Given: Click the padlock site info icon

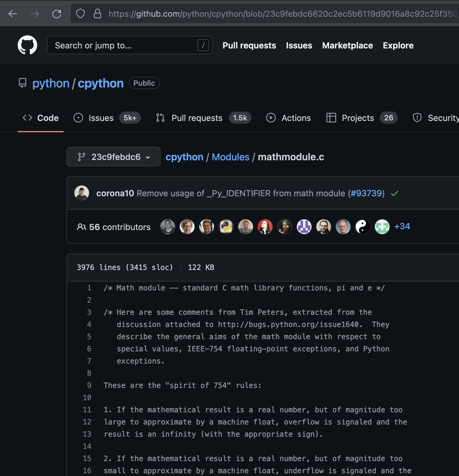Looking at the screenshot, I should (98, 14).
